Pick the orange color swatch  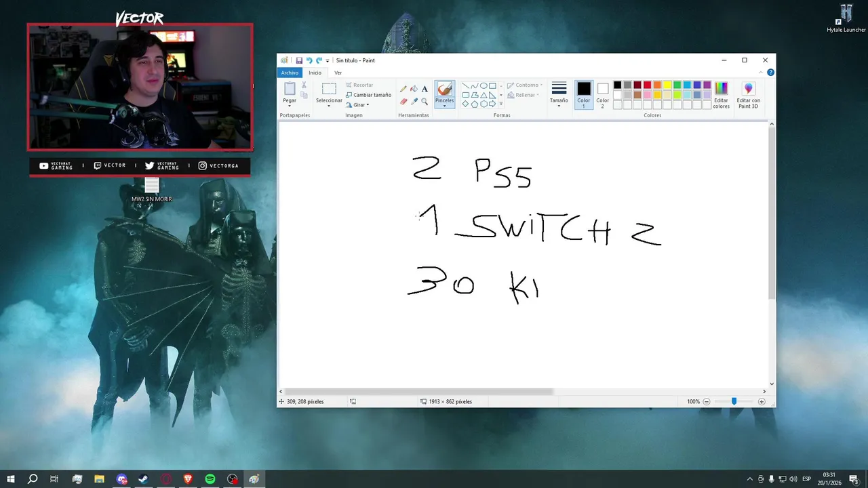[657, 85]
